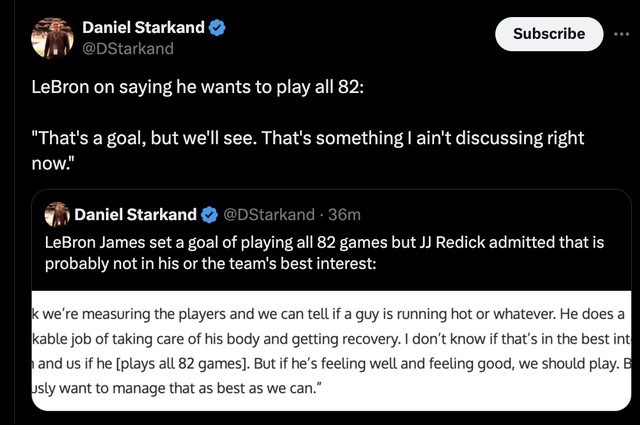
Task: Open the image at "we're measuring the players" line
Action: 200,314
